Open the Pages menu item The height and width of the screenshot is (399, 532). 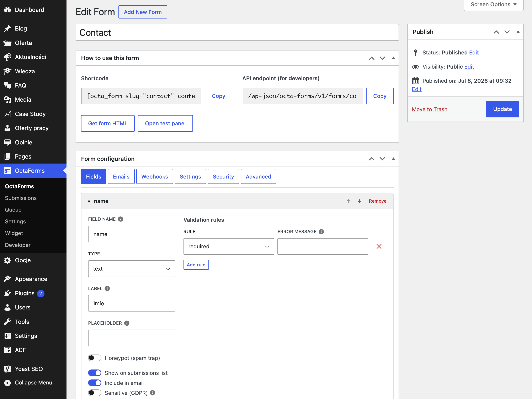coord(33,156)
